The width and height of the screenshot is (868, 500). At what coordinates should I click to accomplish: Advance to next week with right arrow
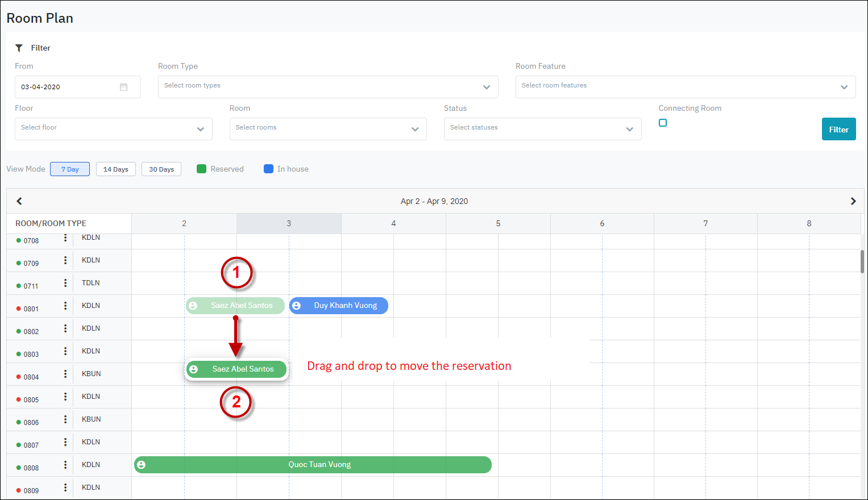853,201
